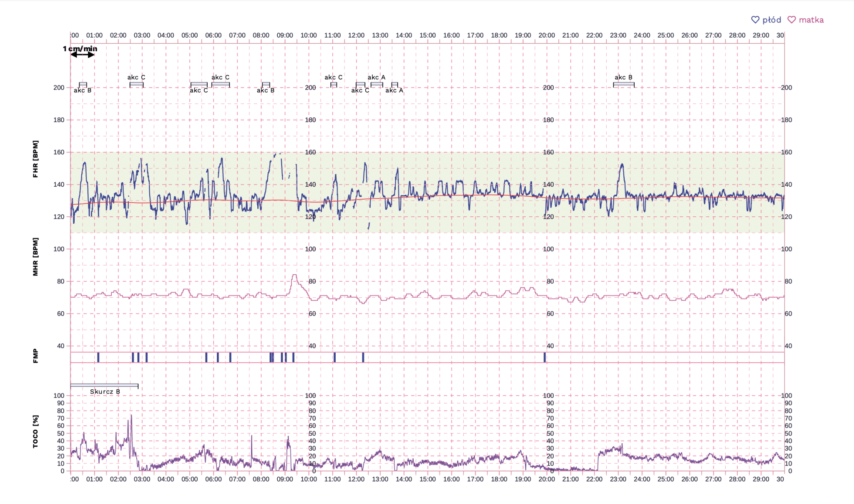Select the first akc B marker at chart start

(83, 85)
